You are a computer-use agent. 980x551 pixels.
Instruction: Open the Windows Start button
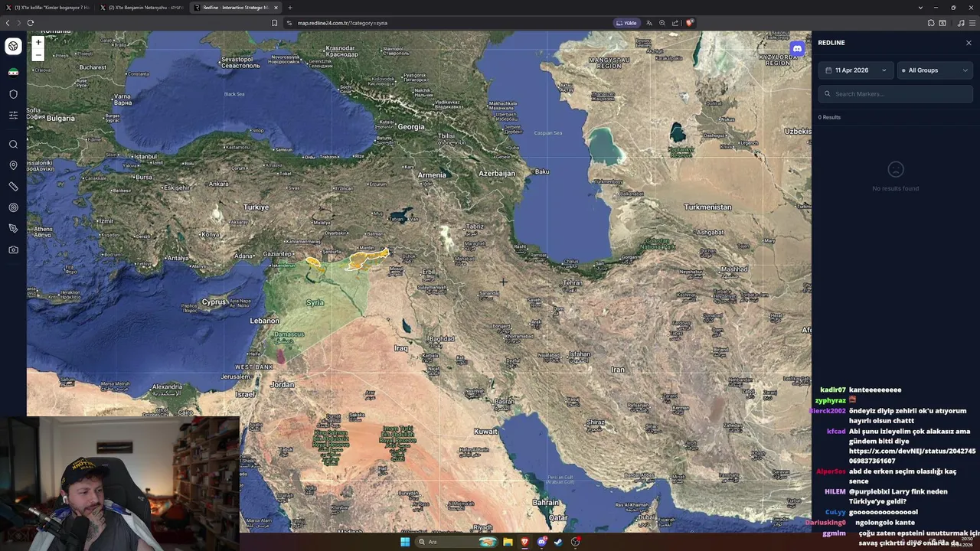(405, 542)
